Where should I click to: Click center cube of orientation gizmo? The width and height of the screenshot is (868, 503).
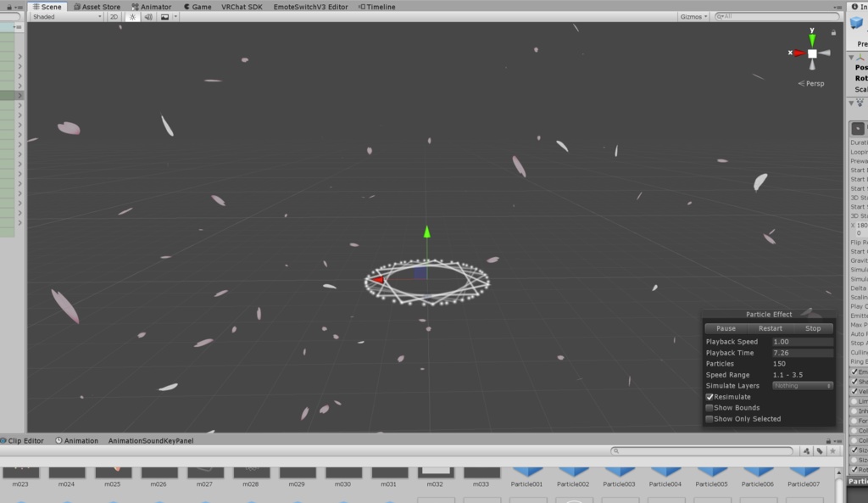tap(812, 53)
